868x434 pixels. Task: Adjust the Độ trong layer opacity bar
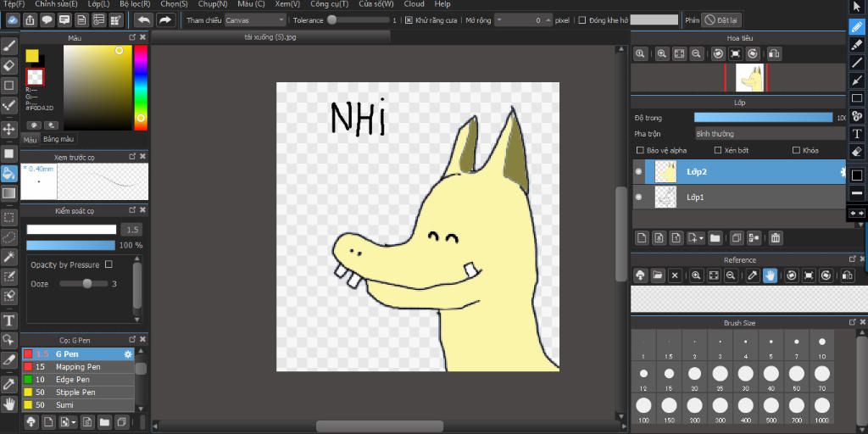pos(764,117)
